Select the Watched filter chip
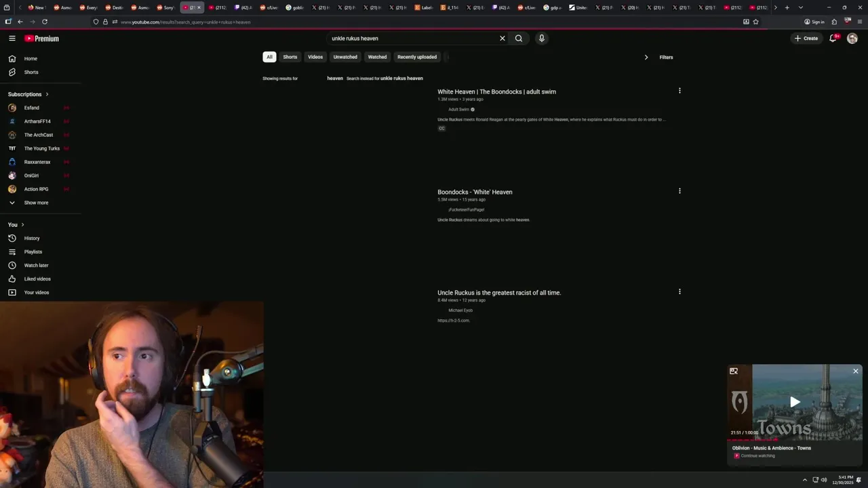Image resolution: width=868 pixels, height=488 pixels. pyautogui.click(x=377, y=57)
